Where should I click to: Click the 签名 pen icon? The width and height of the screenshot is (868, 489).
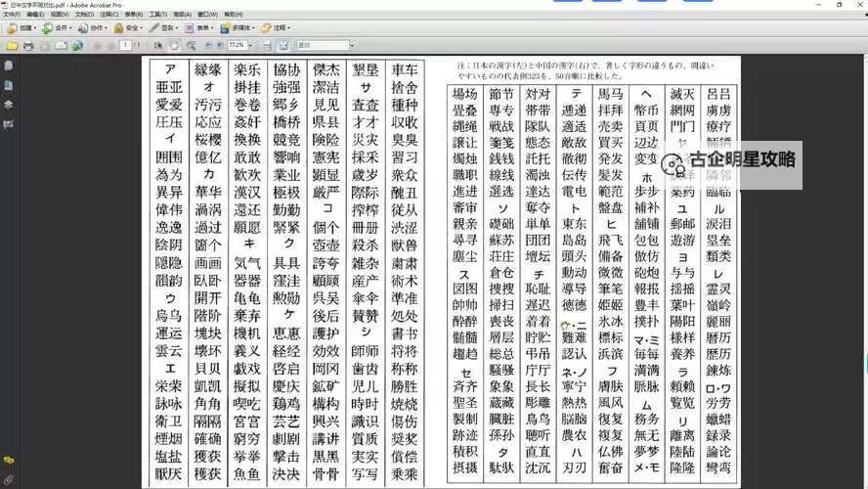point(153,27)
